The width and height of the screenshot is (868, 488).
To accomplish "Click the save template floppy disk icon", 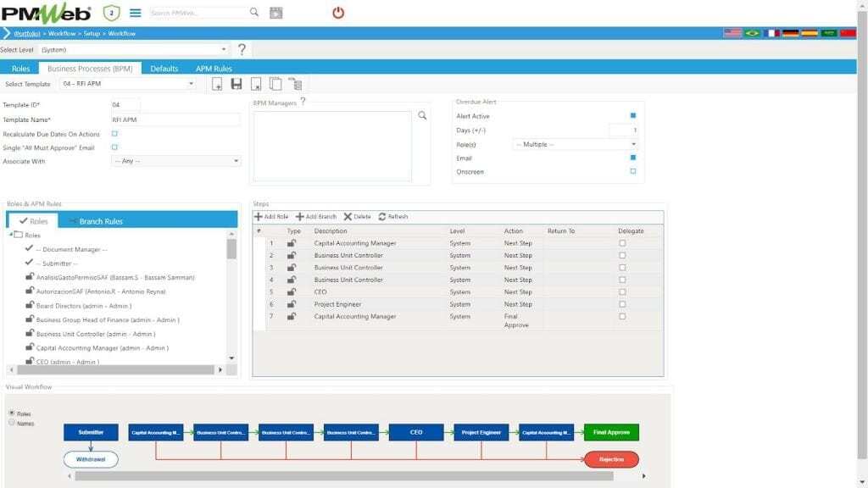I will (x=236, y=84).
